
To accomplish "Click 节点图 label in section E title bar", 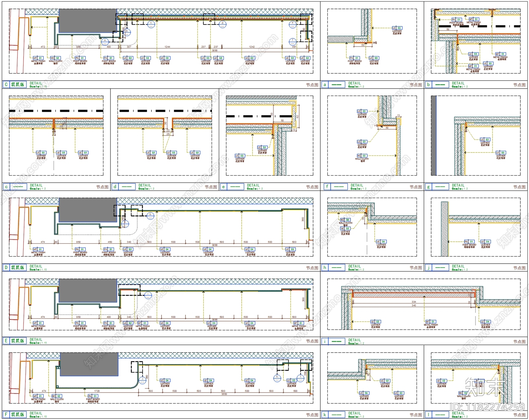I will pyautogui.click(x=312, y=341).
